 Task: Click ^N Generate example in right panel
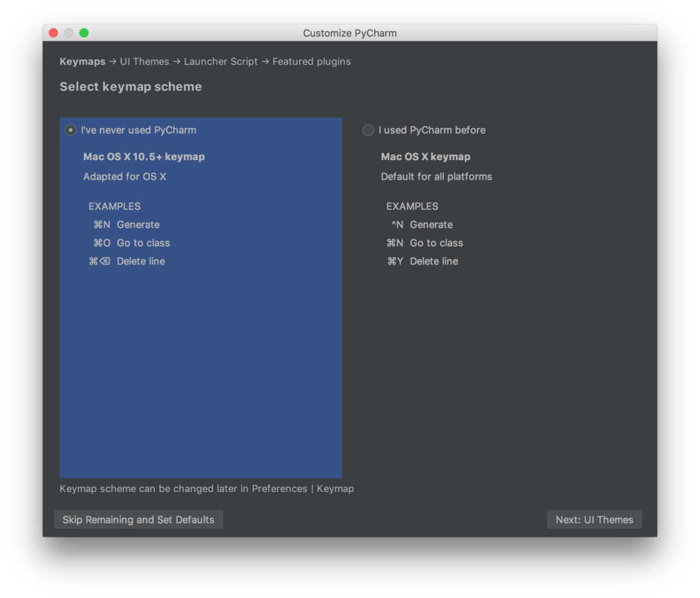pyautogui.click(x=422, y=224)
